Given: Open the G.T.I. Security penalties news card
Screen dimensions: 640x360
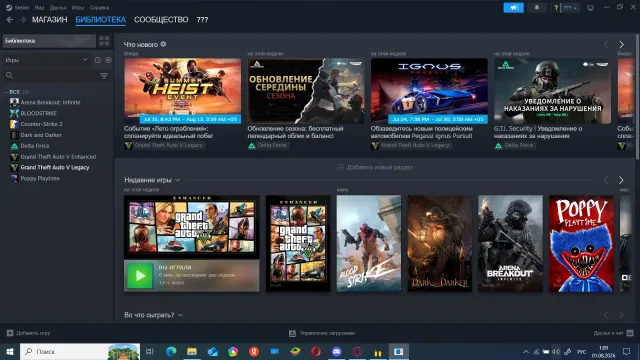Looking at the screenshot, I should (x=552, y=91).
